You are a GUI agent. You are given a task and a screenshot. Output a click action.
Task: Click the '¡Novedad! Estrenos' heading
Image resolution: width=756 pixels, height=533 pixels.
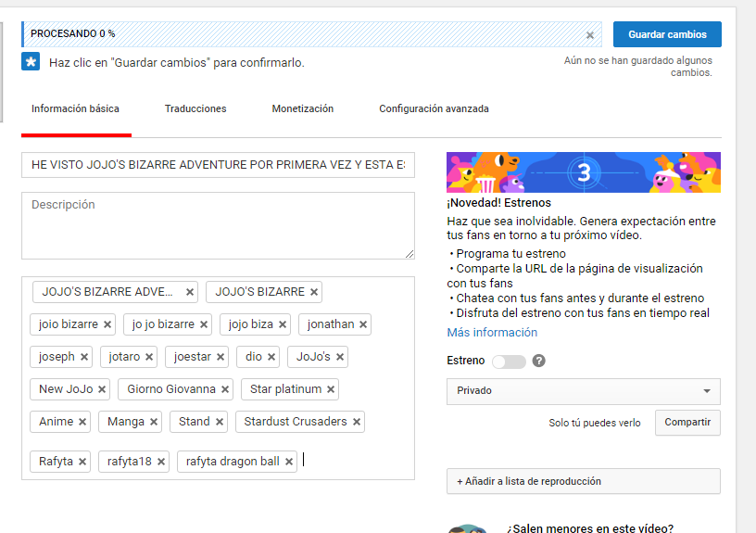coord(498,203)
